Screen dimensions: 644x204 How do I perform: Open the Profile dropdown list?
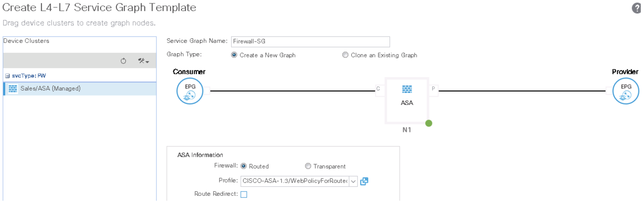click(x=353, y=181)
